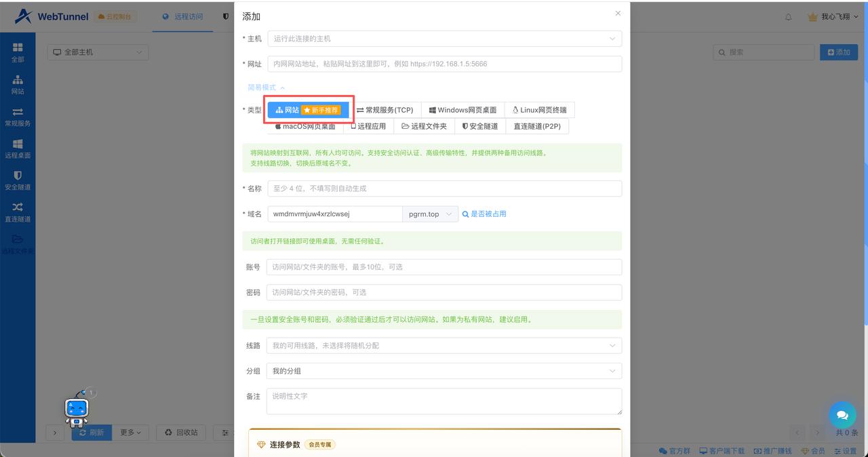
Task: Click the domain prefix input field
Action: tap(335, 214)
